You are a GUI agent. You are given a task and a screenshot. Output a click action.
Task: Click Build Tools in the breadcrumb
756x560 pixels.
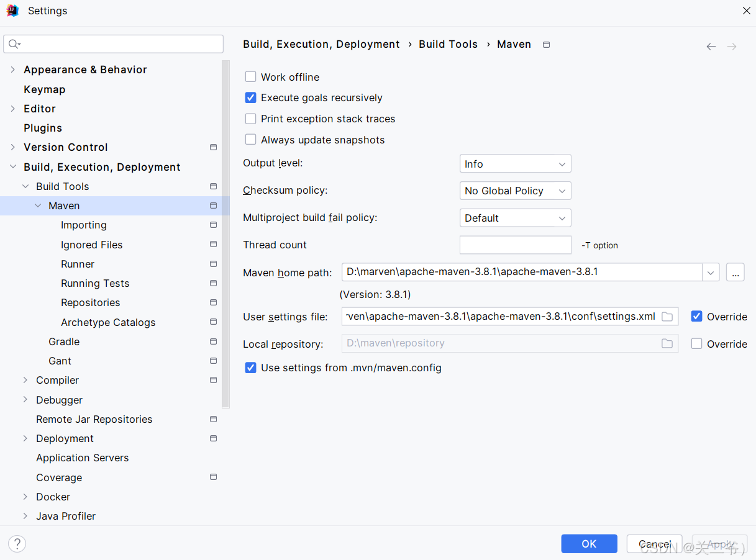pyautogui.click(x=449, y=44)
